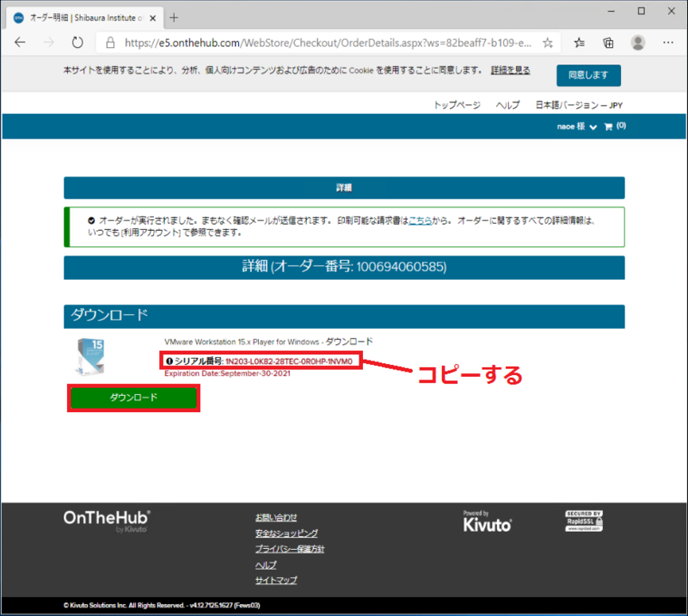Open Edge settings and more menu
This screenshot has width=688, height=616.
pos(668,43)
